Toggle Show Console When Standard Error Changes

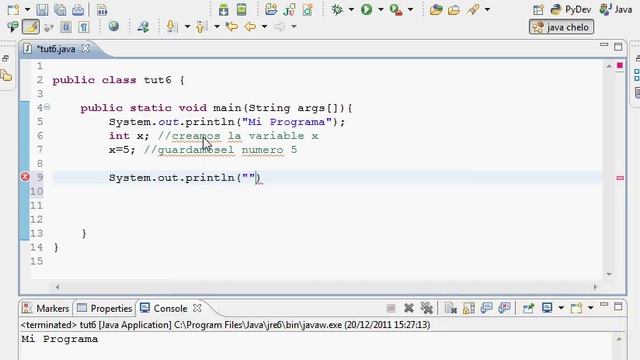click(504, 308)
